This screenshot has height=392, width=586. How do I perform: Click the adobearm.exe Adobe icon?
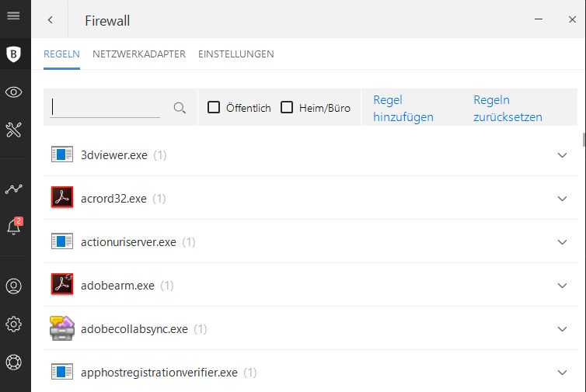62,284
